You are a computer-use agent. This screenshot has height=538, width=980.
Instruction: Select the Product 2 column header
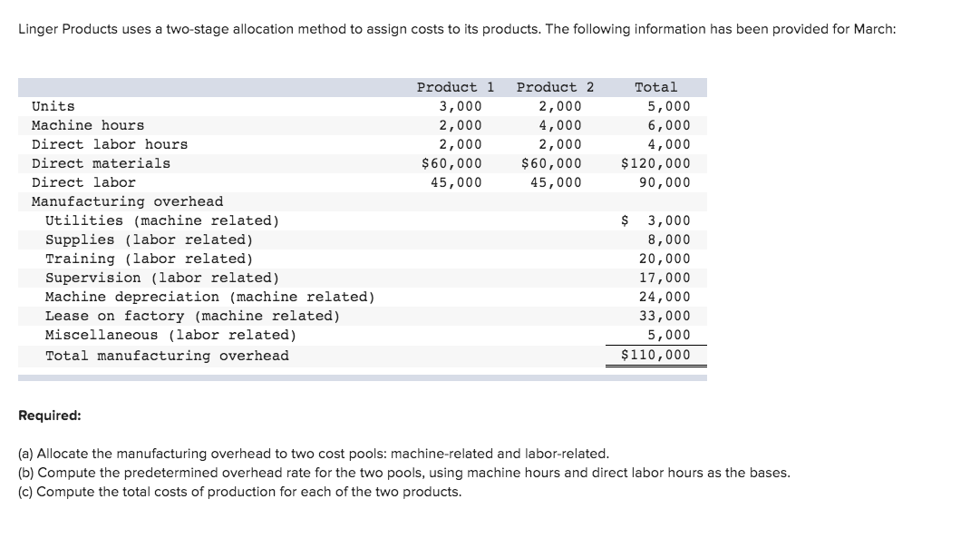(x=553, y=87)
